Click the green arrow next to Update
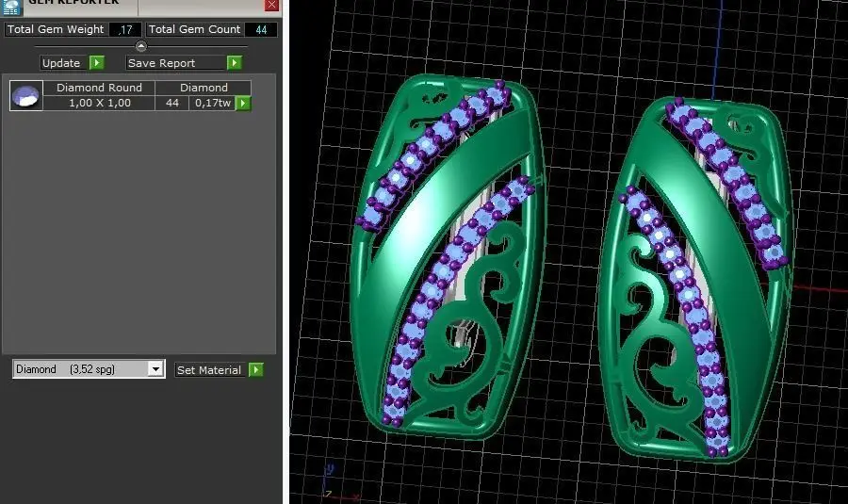The width and height of the screenshot is (848, 504). click(97, 63)
